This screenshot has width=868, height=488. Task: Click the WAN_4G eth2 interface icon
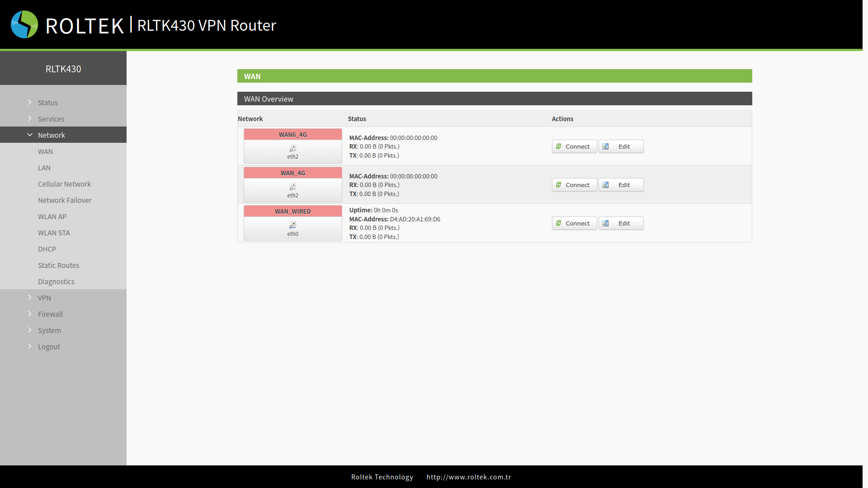pyautogui.click(x=293, y=187)
